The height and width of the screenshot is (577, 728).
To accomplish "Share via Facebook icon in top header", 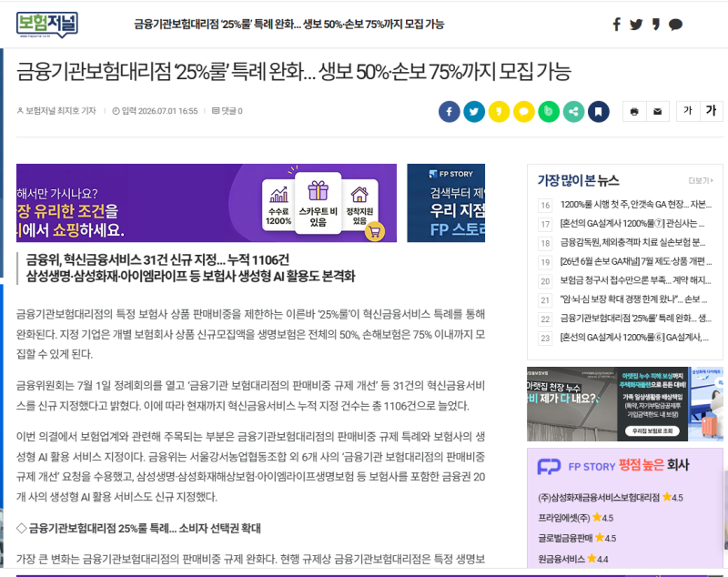I will (x=617, y=25).
